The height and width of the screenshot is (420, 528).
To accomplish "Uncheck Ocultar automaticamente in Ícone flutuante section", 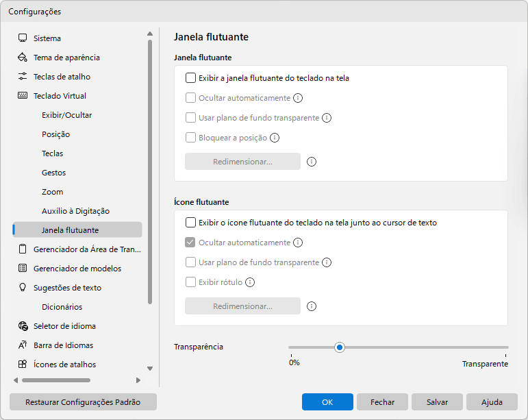I will point(190,243).
